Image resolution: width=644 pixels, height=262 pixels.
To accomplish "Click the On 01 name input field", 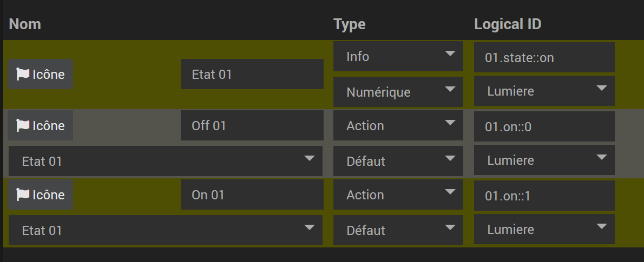I will (x=252, y=195).
